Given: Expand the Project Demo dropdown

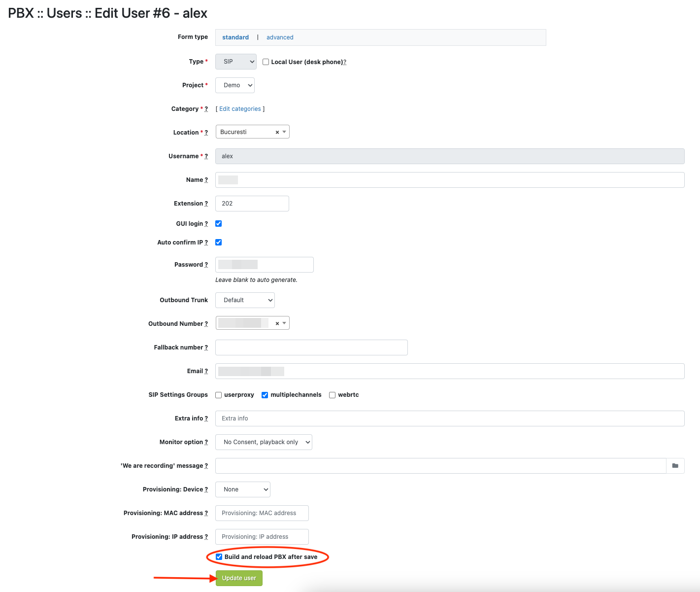Looking at the screenshot, I should coord(235,85).
